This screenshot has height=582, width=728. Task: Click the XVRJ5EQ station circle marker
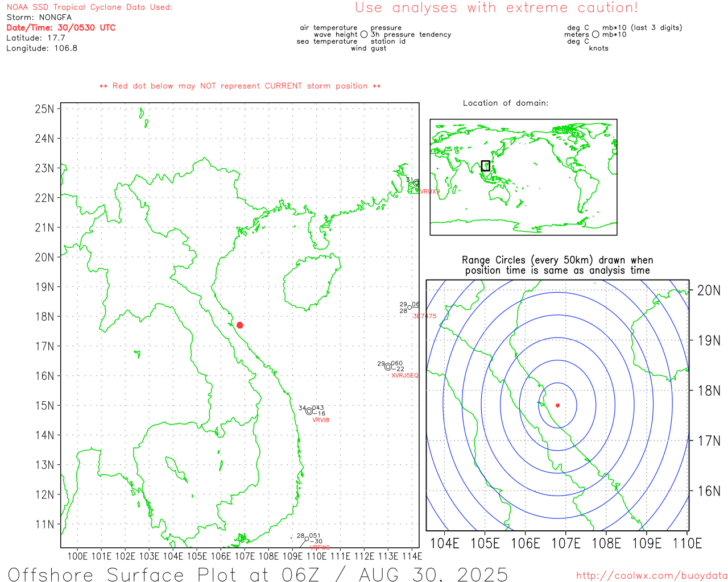pos(388,367)
